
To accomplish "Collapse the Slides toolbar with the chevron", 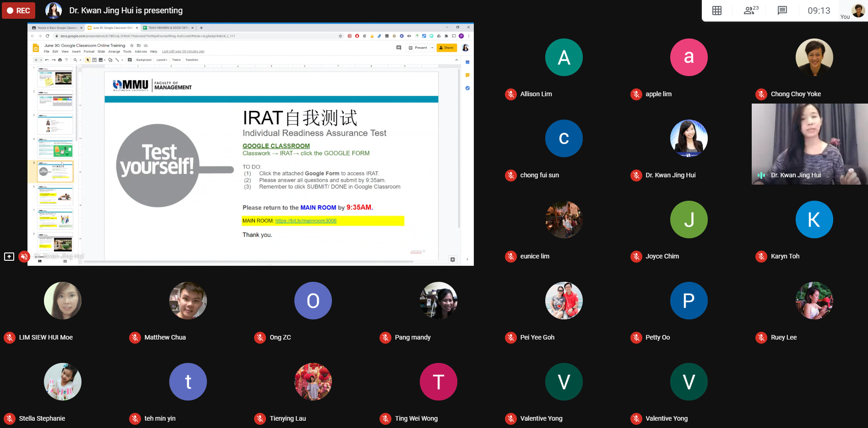I will click(456, 60).
